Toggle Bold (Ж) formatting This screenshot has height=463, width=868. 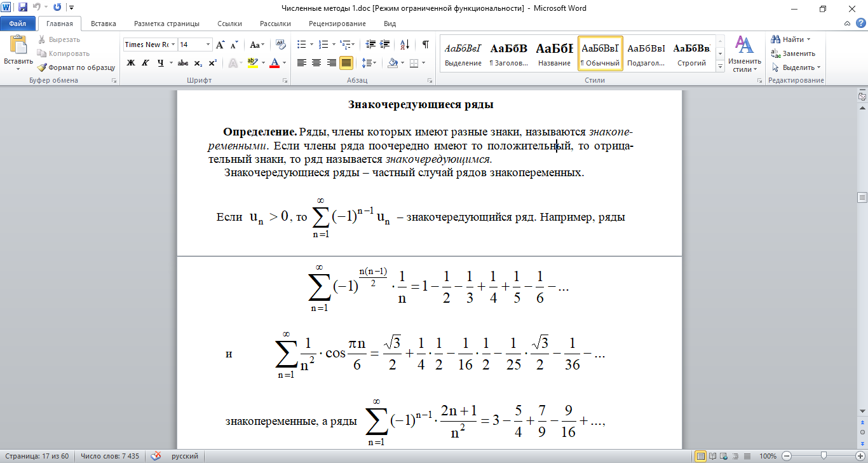coord(131,63)
